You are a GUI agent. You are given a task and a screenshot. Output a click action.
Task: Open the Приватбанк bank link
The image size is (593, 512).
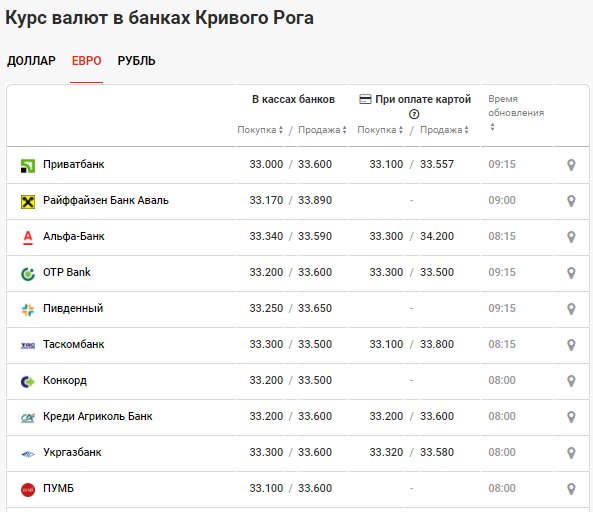(x=74, y=164)
